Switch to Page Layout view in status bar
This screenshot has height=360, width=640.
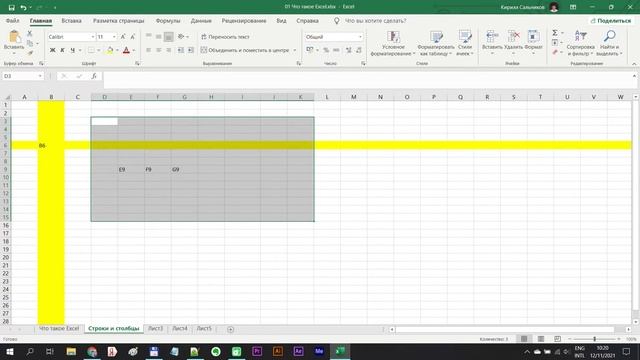point(541,339)
